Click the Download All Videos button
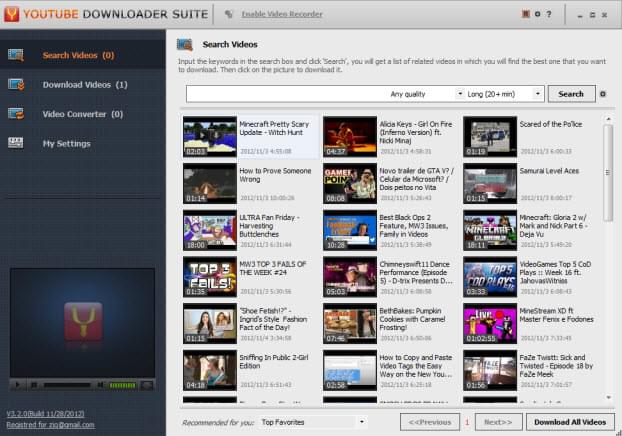Image resolution: width=622 pixels, height=436 pixels. 570,422
